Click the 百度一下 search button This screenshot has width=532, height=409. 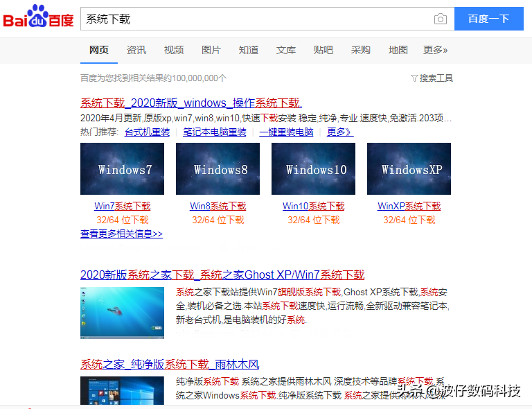(x=489, y=19)
